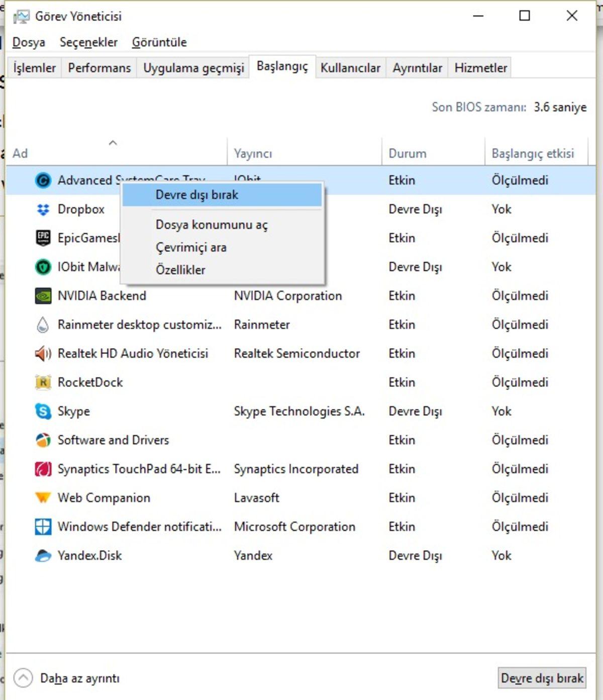Click the RocketDock icon

click(x=43, y=382)
